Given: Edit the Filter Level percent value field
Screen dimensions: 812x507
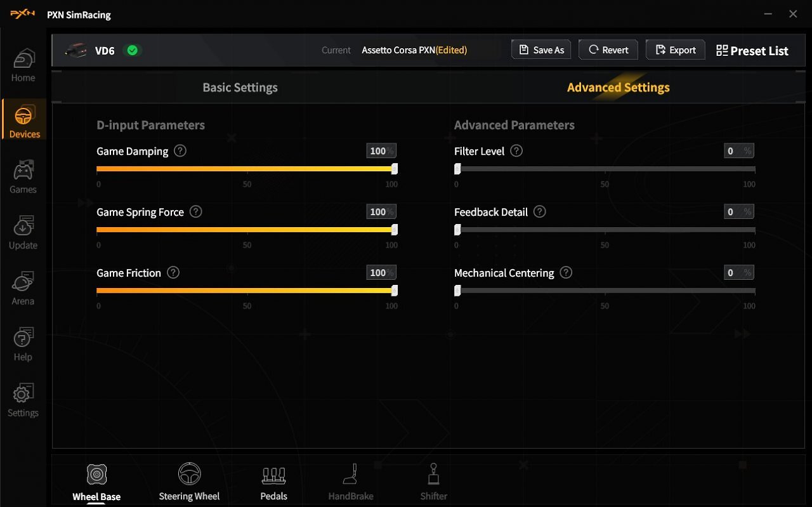Looking at the screenshot, I should point(739,151).
